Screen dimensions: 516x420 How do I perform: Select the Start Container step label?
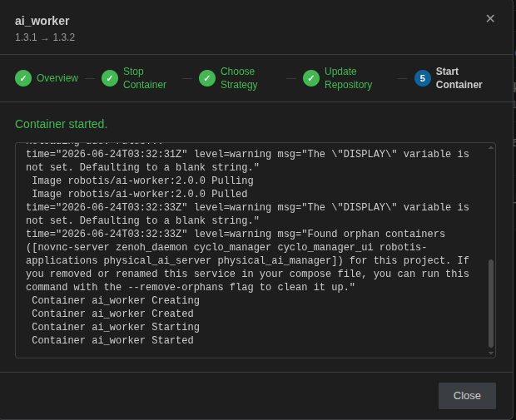click(459, 78)
